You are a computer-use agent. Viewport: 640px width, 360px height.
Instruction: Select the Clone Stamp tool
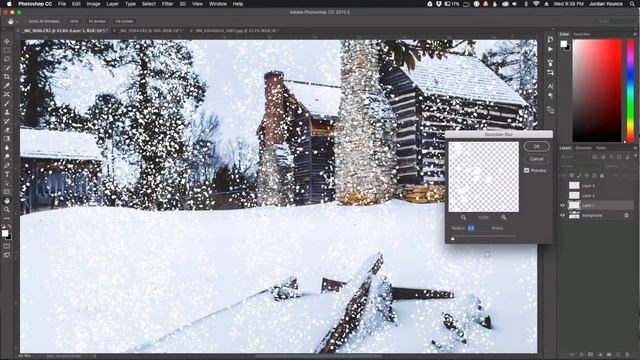click(7, 112)
